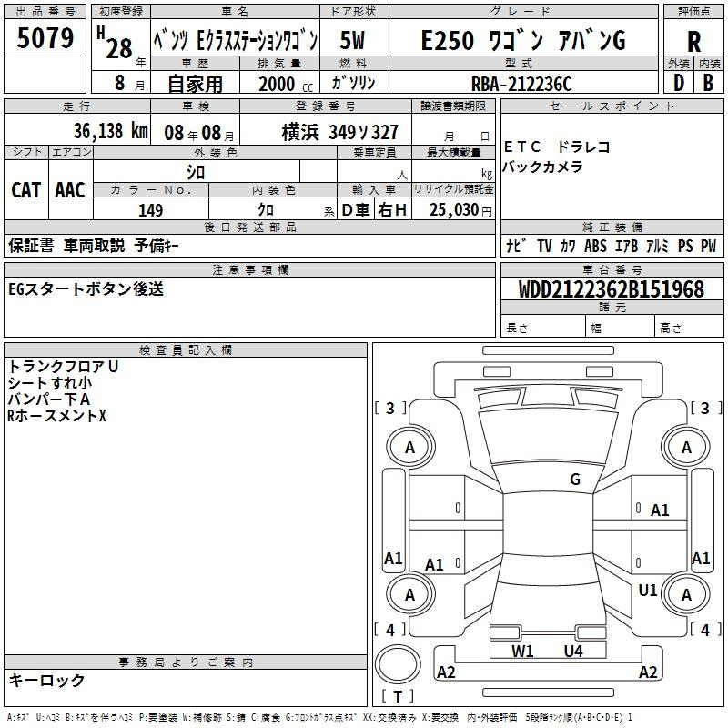Click front-right wheel A marker

[686, 448]
